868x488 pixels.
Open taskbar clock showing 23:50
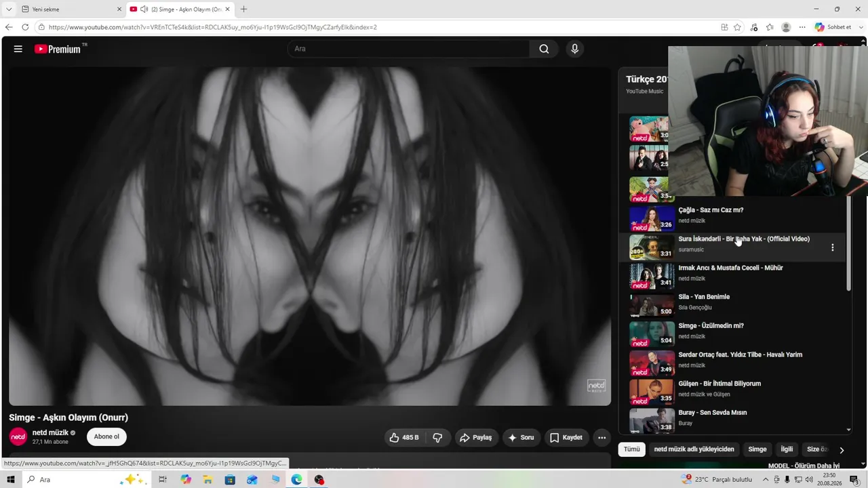pyautogui.click(x=830, y=480)
